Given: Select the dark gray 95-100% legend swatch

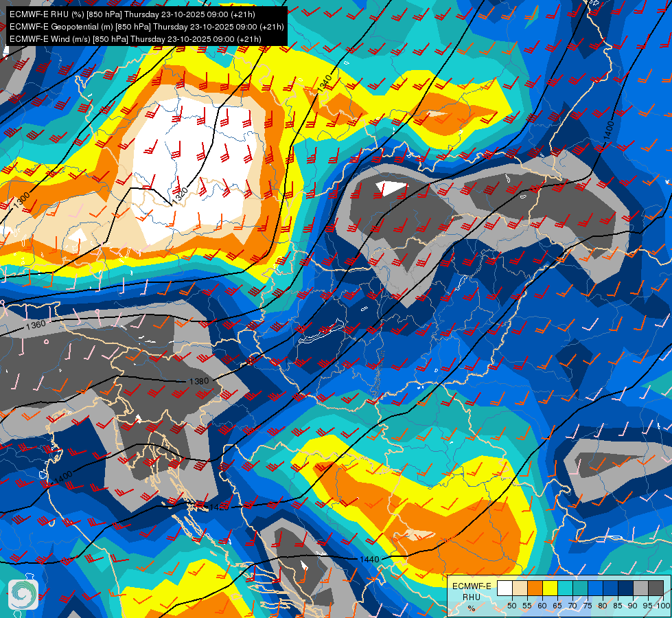Looking at the screenshot, I should click(x=656, y=588).
